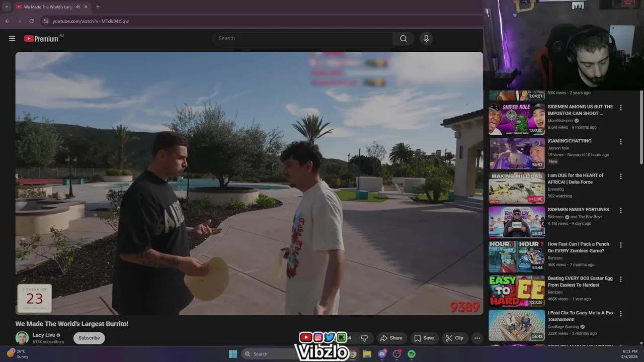Open title 'I am DUE for the HEART of AFRICA!'
Screen dimensions: 644x362
pos(576,178)
